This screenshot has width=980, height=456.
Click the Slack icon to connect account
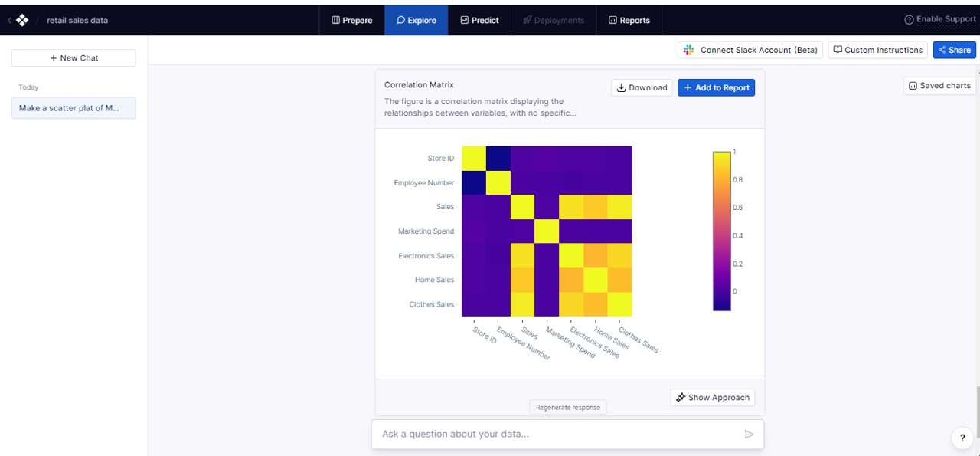tap(689, 50)
